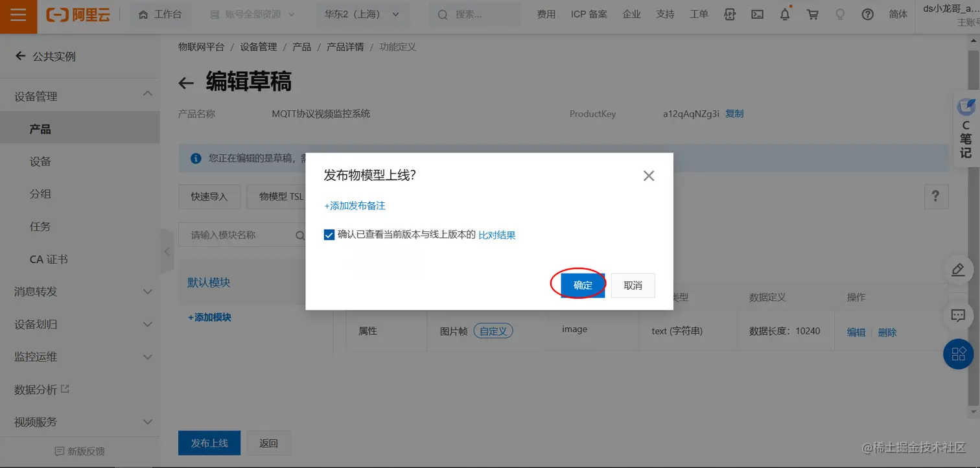
Task: Open the 支持 menu
Action: (x=665, y=14)
